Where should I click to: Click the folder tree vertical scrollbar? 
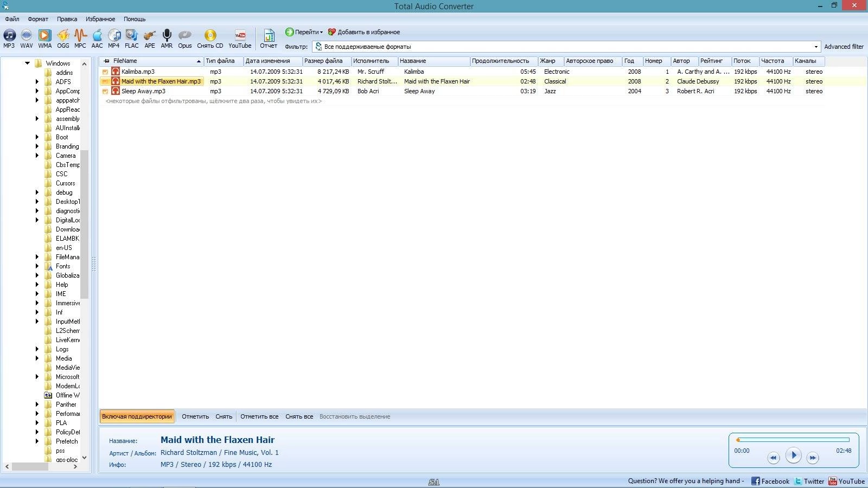pyautogui.click(x=84, y=224)
